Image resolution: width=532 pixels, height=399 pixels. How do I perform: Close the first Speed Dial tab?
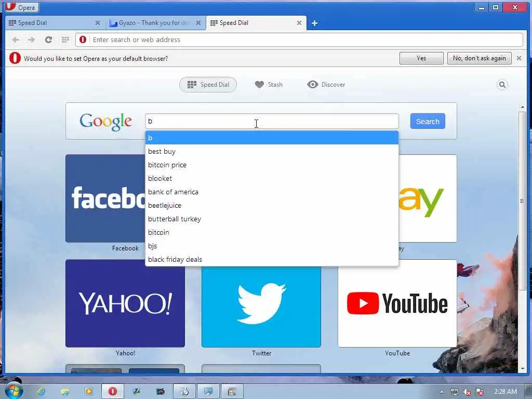[x=97, y=23]
